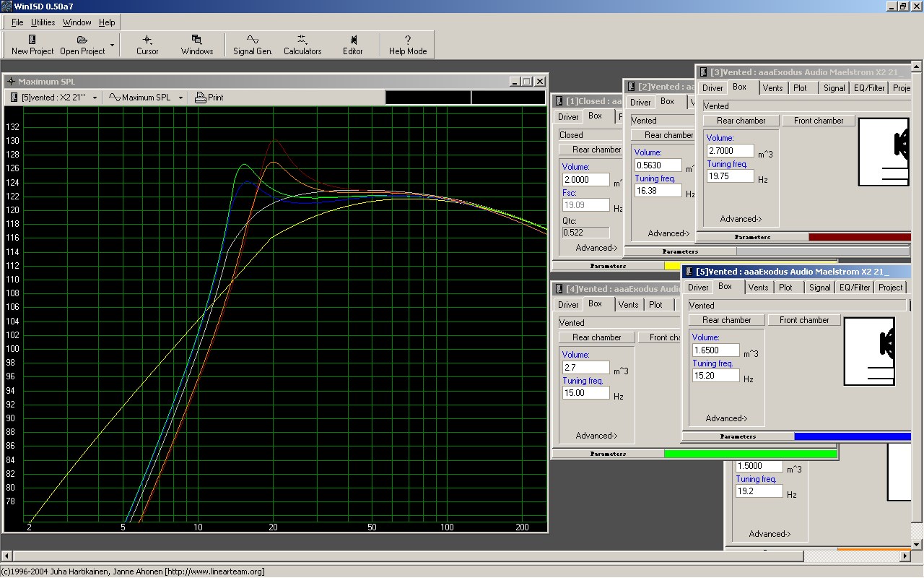Click the Volume field showing 2.0000

click(586, 180)
